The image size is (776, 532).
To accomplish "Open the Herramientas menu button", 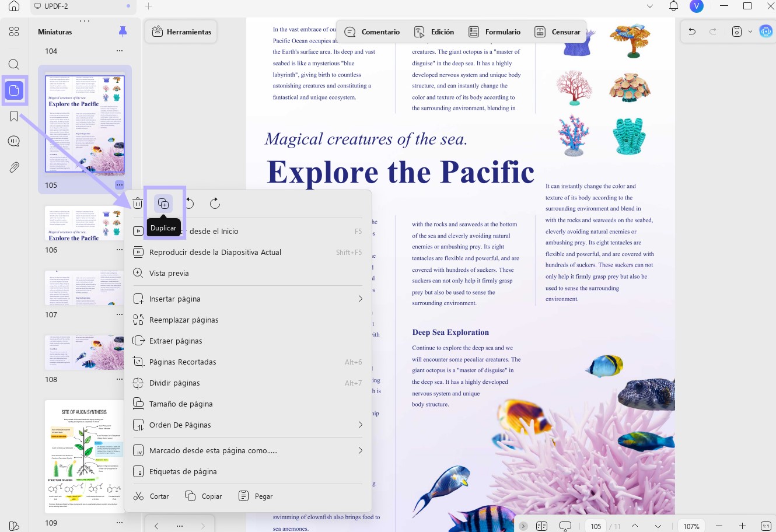I will 181,32.
